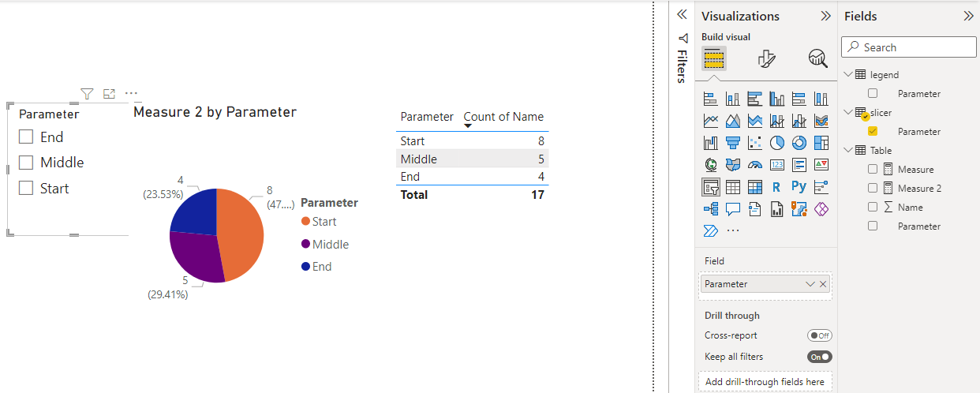Select the Gauge visual
The height and width of the screenshot is (393, 980).
[754, 165]
